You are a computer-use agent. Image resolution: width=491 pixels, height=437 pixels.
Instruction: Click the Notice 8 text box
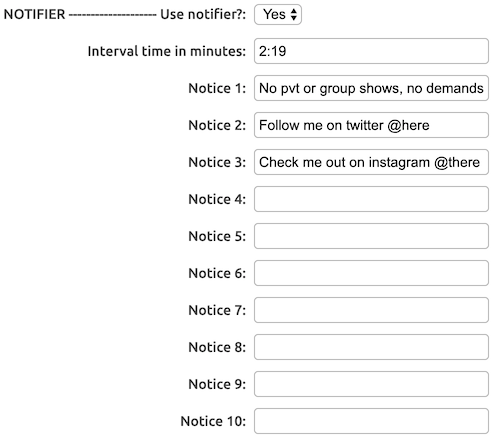[x=371, y=347]
